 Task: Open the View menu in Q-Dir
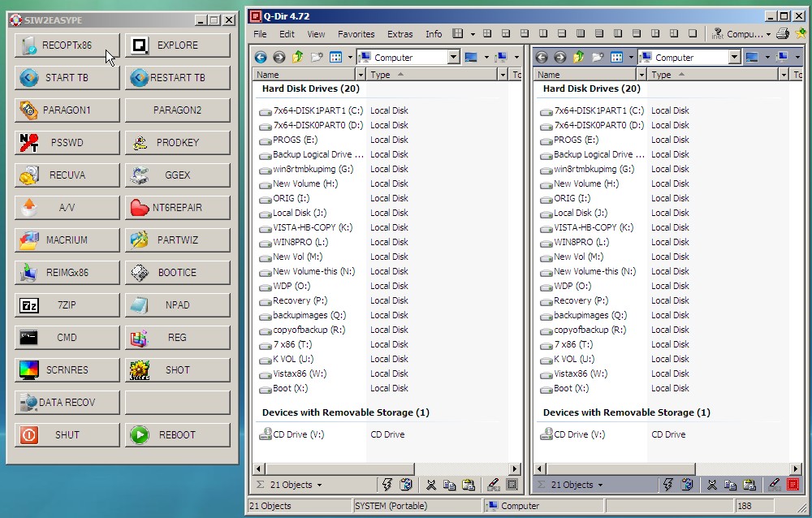316,34
